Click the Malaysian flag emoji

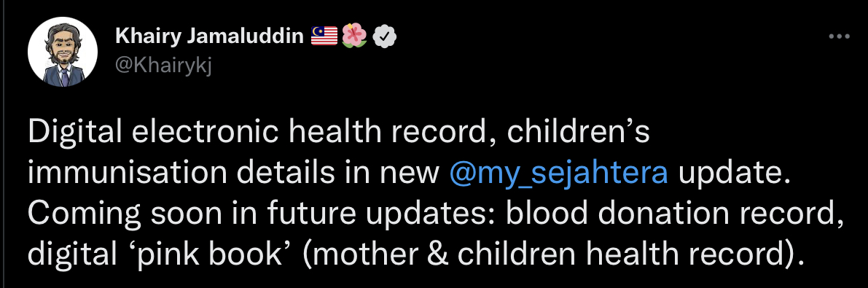tap(324, 36)
